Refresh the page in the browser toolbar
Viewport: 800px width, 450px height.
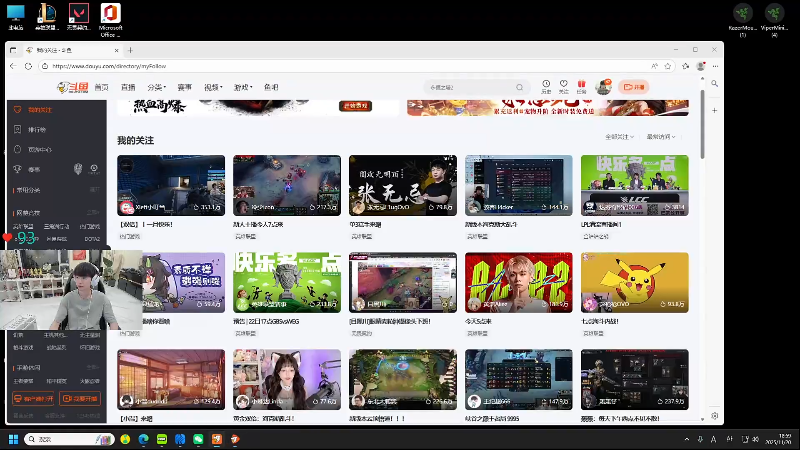29,66
